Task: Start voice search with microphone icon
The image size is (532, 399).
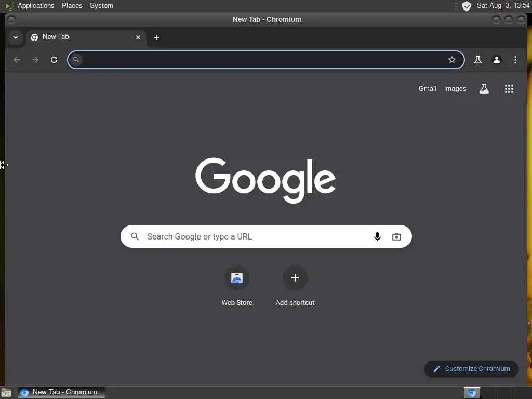Action: (377, 236)
